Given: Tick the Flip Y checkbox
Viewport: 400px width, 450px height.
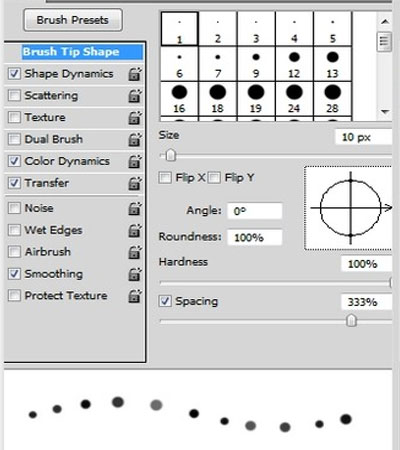Looking at the screenshot, I should [214, 178].
